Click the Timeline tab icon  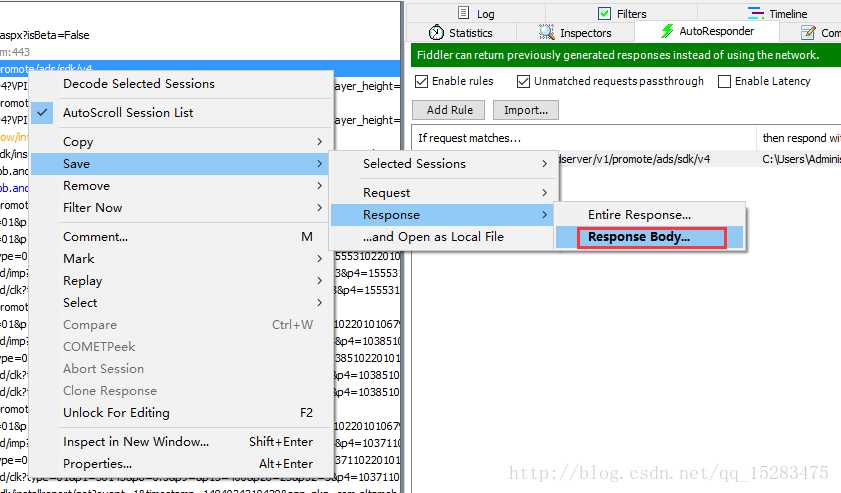(x=756, y=13)
